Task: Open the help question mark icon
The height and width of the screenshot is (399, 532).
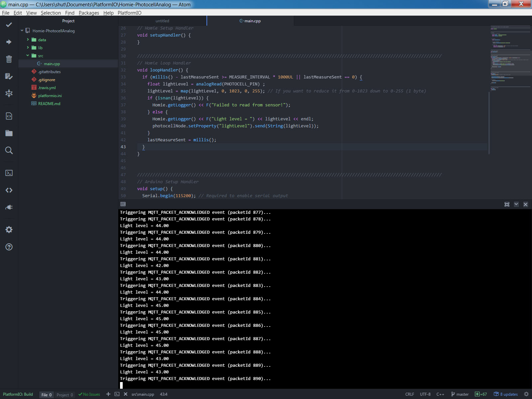Action: coord(9,247)
